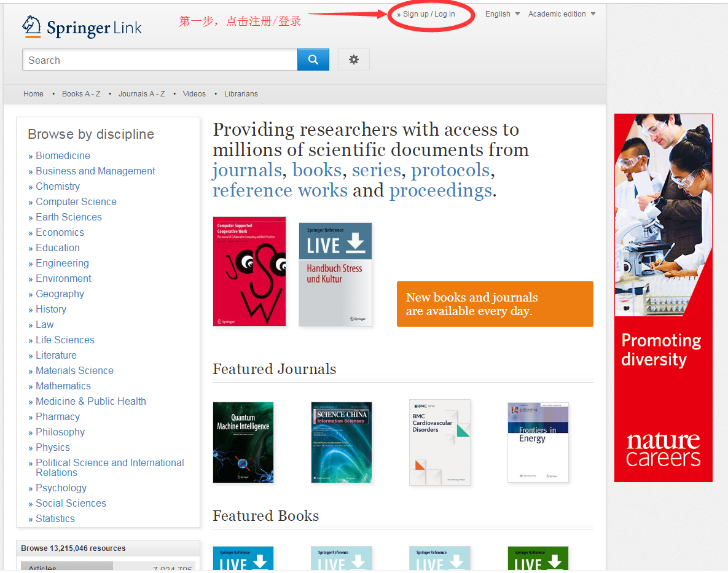Click the Springer Link horse logo

pos(31,26)
